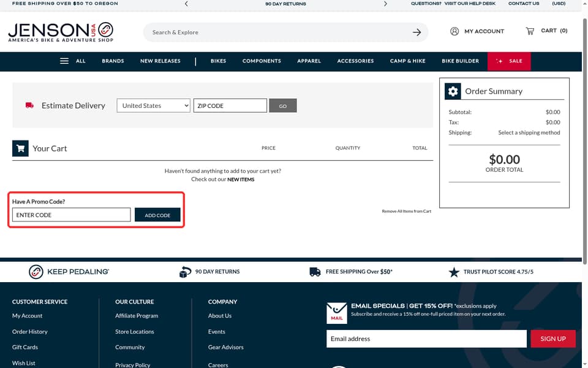Click the CART (0) text
This screenshot has height=368, width=588.
pos(554,31)
